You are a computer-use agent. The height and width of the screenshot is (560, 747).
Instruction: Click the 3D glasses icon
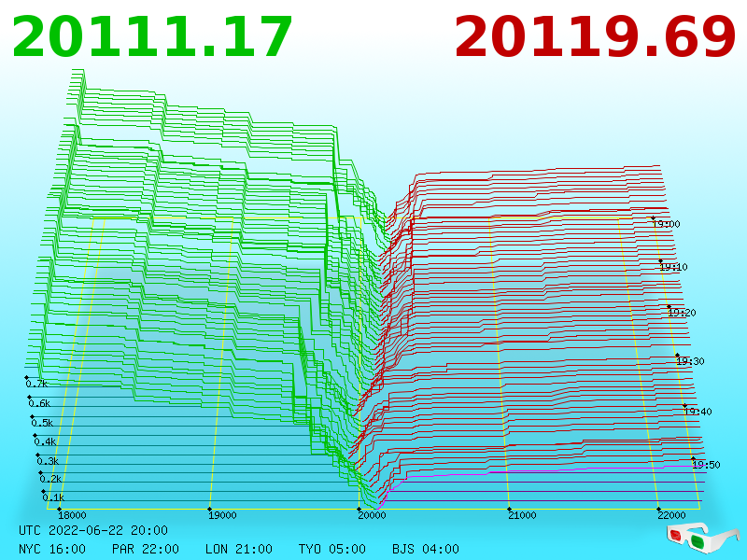(x=703, y=538)
